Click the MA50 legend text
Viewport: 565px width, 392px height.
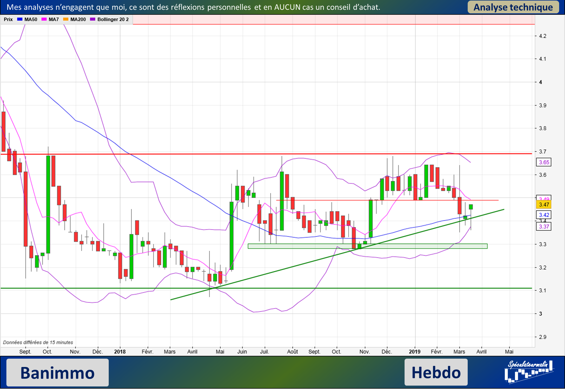pyautogui.click(x=31, y=19)
